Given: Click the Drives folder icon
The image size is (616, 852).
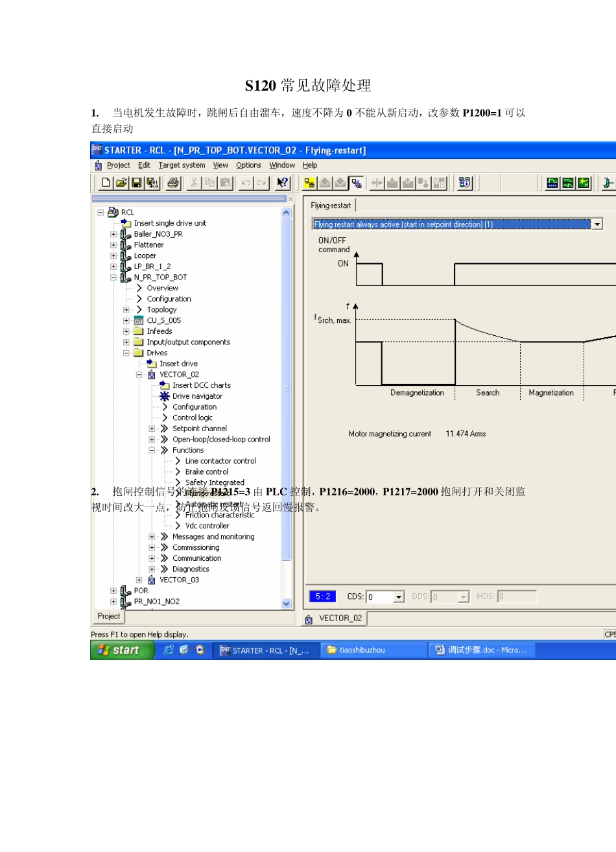Looking at the screenshot, I should (139, 353).
